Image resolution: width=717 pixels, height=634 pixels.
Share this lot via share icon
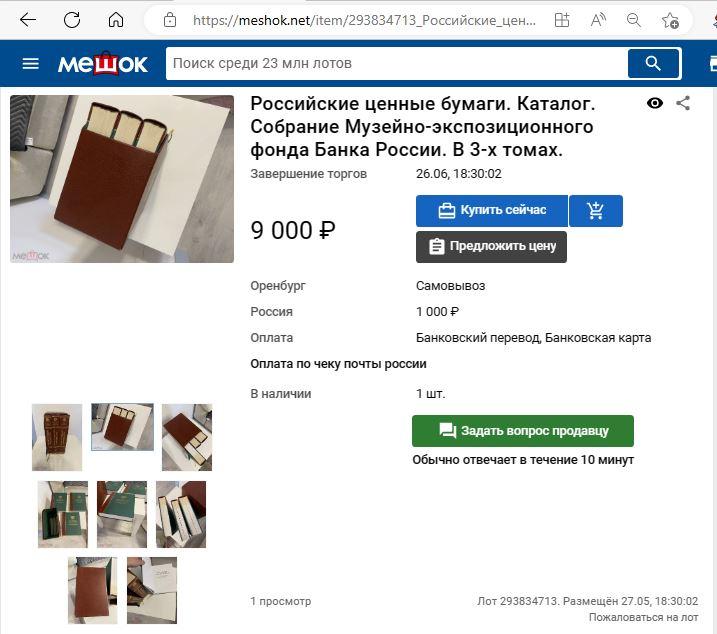pyautogui.click(x=683, y=103)
